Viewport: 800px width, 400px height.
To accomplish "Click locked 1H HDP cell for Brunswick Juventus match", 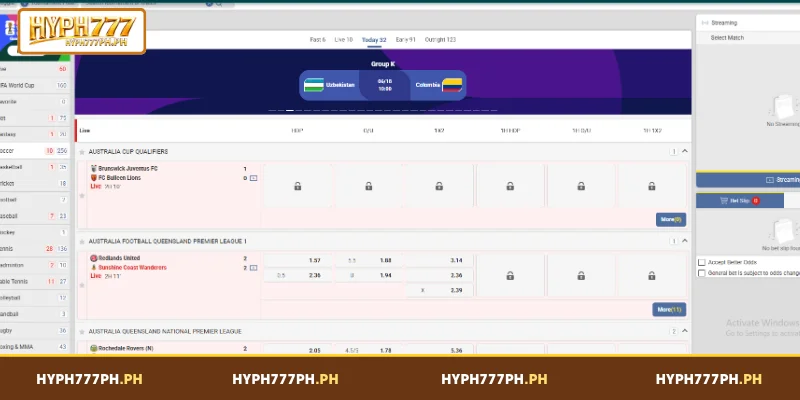I will tap(510, 186).
